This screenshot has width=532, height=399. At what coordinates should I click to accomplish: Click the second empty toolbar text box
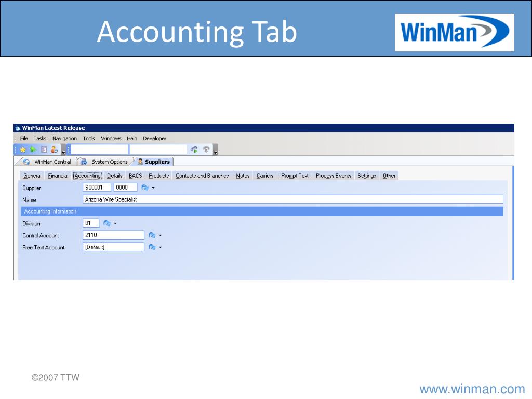[158, 149]
